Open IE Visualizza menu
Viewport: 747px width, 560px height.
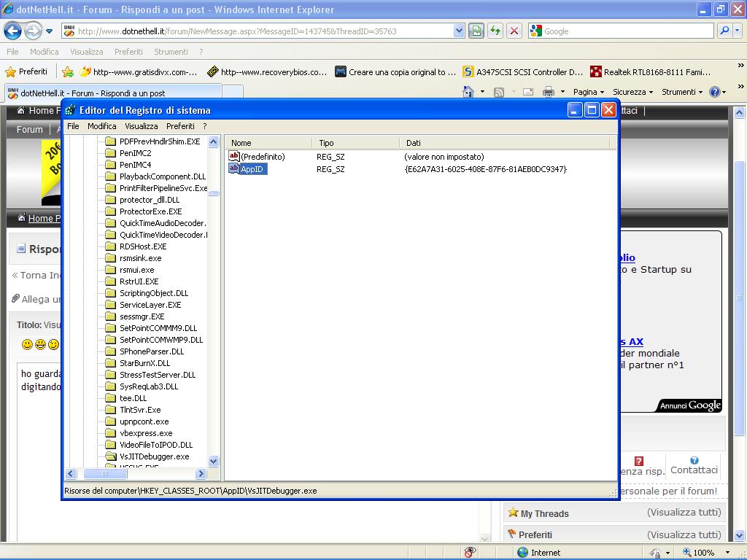87,52
